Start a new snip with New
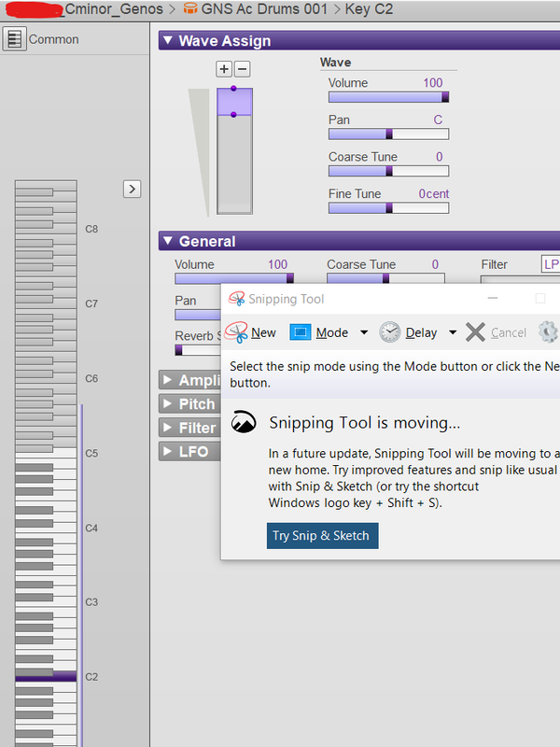Image resolution: width=560 pixels, height=747 pixels. point(250,332)
